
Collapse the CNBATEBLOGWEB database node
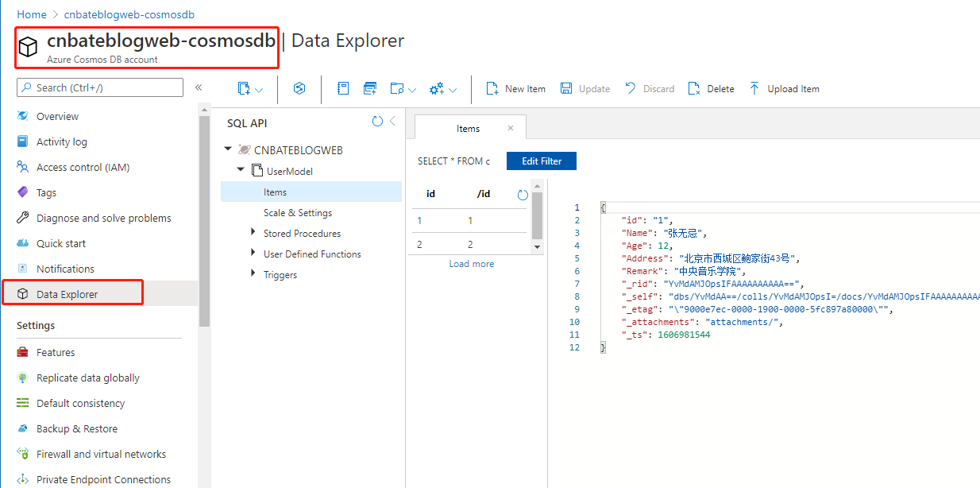228,149
